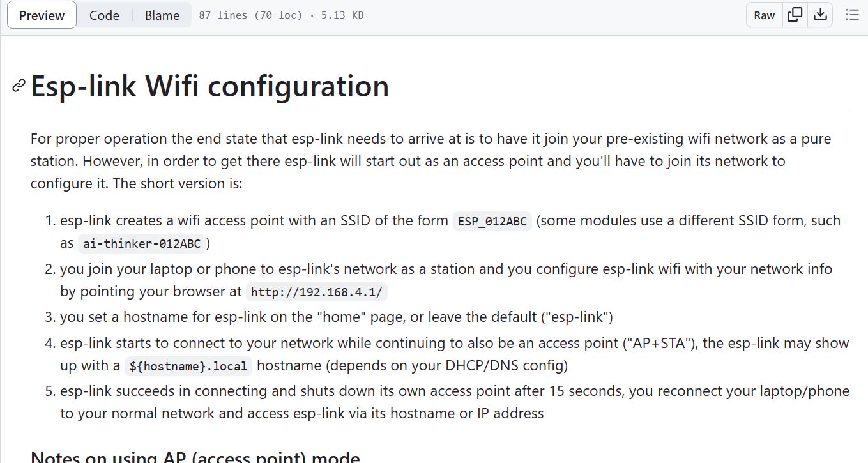Click the ESP_012ABC code snippet
Screen dimensions: 868x463
[x=492, y=222]
